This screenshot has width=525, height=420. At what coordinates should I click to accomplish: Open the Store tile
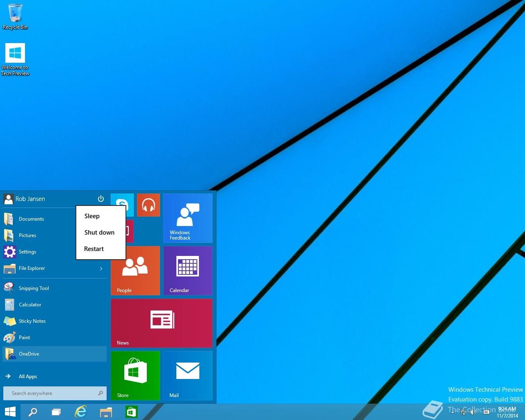click(x=135, y=376)
